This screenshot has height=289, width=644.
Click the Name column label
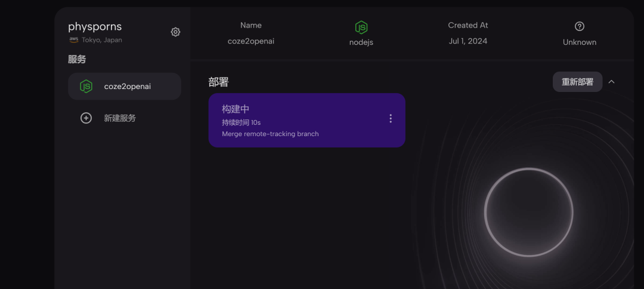tap(251, 26)
